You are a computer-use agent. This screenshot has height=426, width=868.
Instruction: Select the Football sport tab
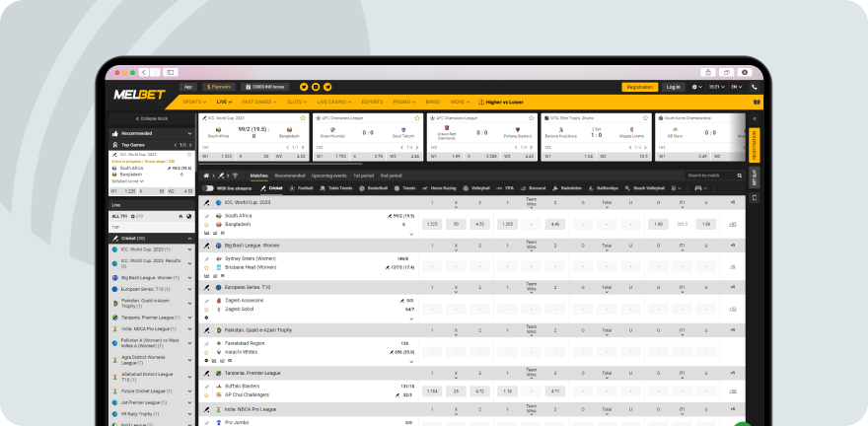click(x=301, y=188)
